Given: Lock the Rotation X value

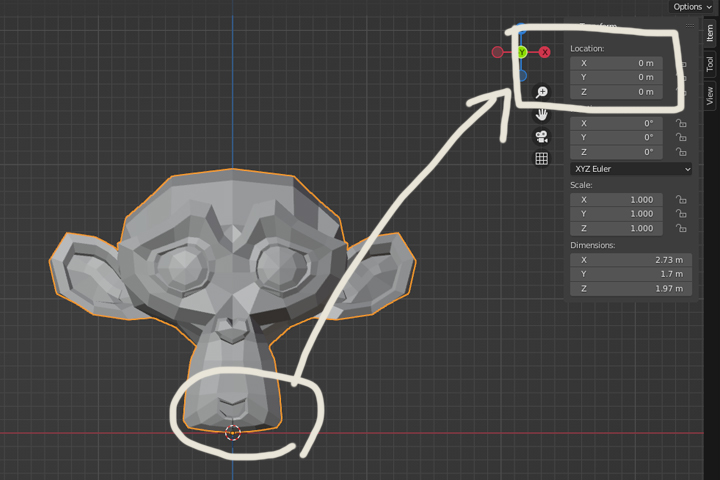Looking at the screenshot, I should pos(681,123).
